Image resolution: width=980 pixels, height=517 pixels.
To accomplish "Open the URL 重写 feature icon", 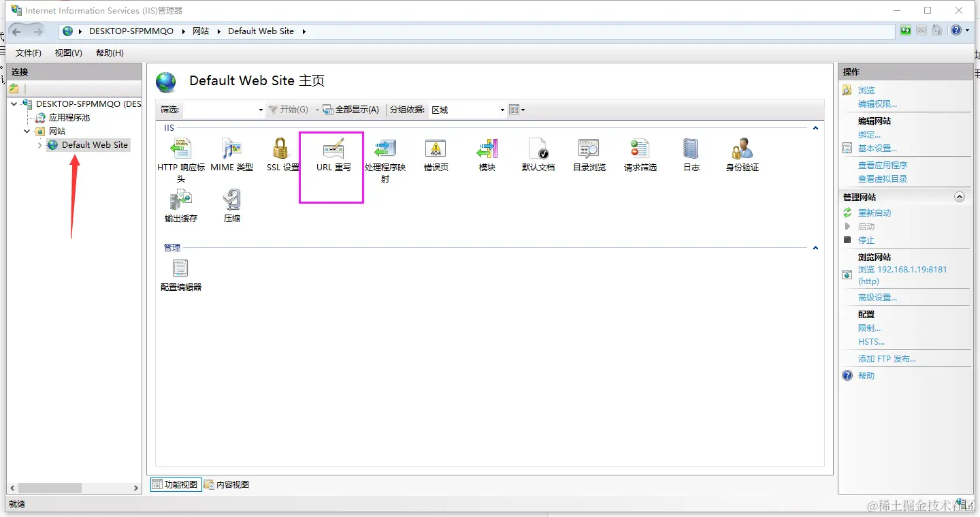I will coord(333,155).
